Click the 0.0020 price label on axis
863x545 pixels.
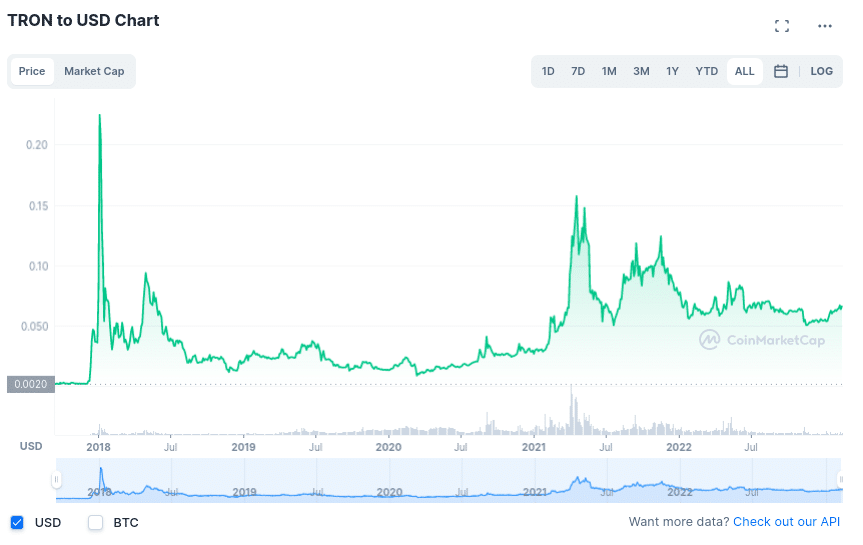pos(31,384)
